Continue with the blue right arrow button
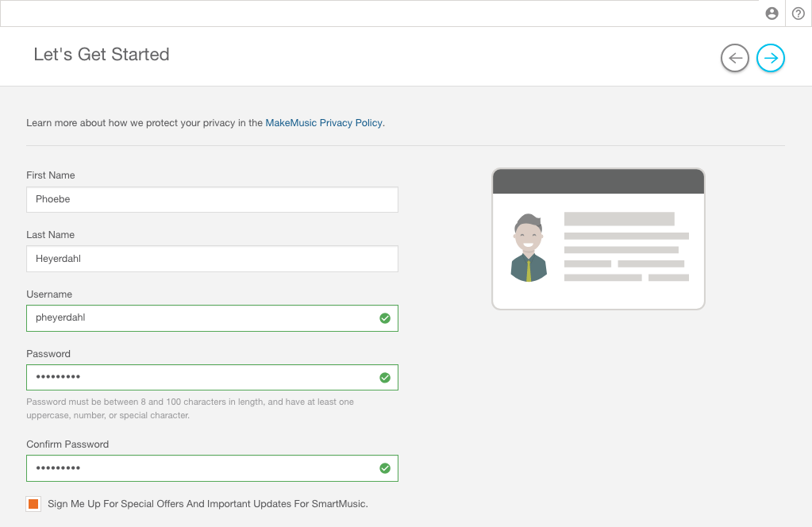 [771, 58]
